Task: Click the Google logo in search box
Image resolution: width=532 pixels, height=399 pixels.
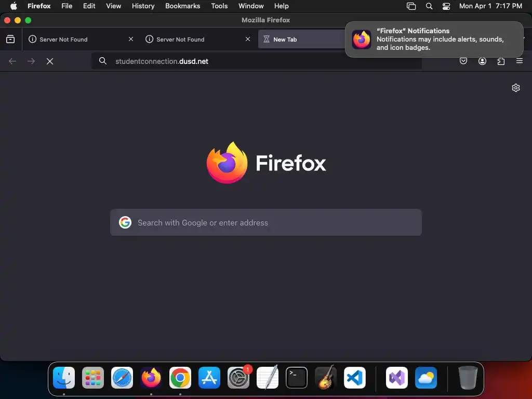Action: tap(125, 222)
